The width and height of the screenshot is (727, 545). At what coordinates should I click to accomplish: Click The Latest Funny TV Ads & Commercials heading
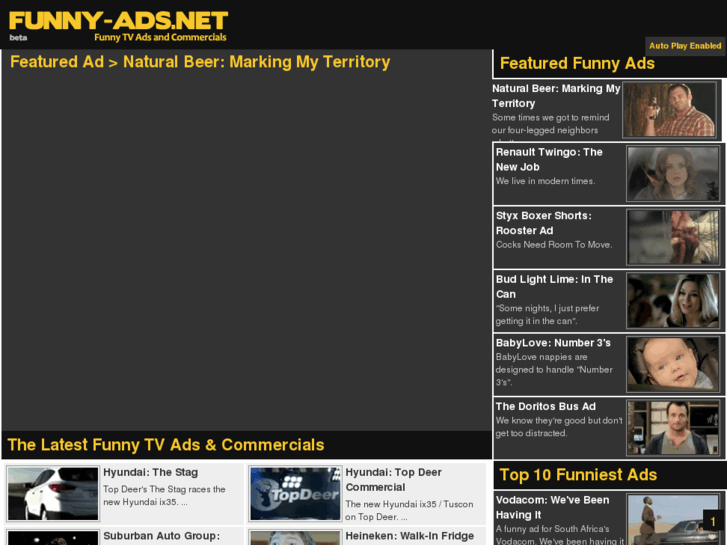(x=166, y=444)
